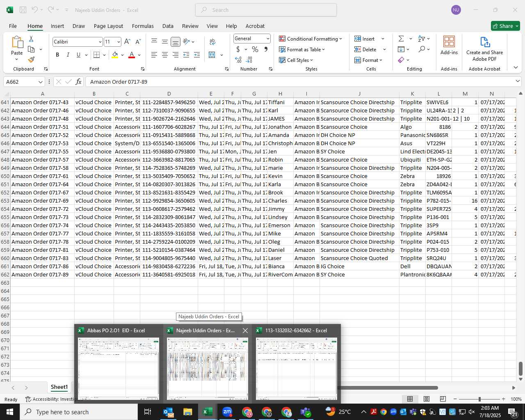
Task: Click the AutoSum sigma icon
Action: point(401,39)
